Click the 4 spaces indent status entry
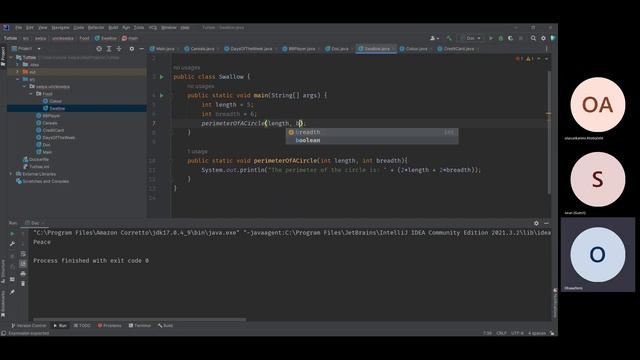 point(537,333)
